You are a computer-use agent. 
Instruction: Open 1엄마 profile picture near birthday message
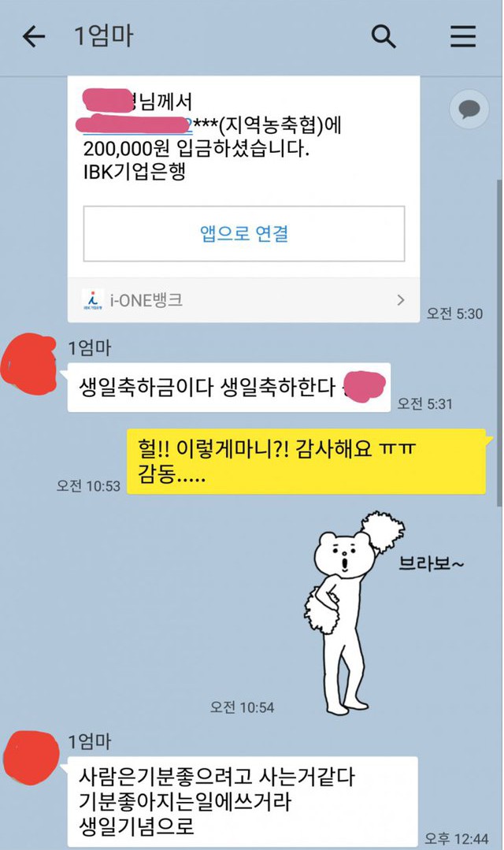[x=28, y=363]
